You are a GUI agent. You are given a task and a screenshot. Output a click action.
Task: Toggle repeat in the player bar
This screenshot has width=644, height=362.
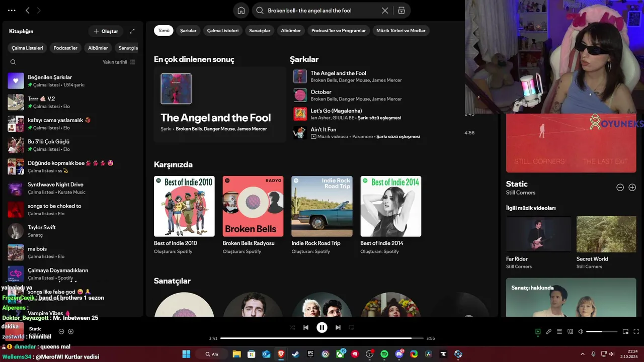click(352, 327)
